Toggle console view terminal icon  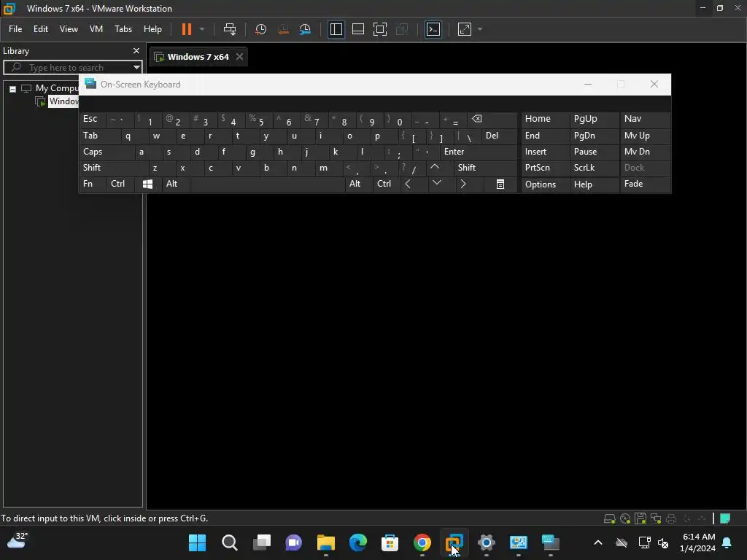pos(433,29)
